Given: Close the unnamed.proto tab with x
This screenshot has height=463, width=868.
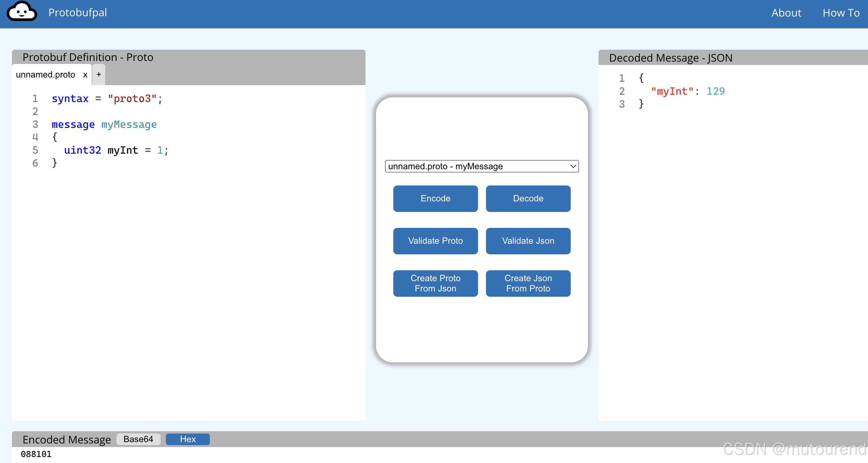Looking at the screenshot, I should (x=85, y=75).
